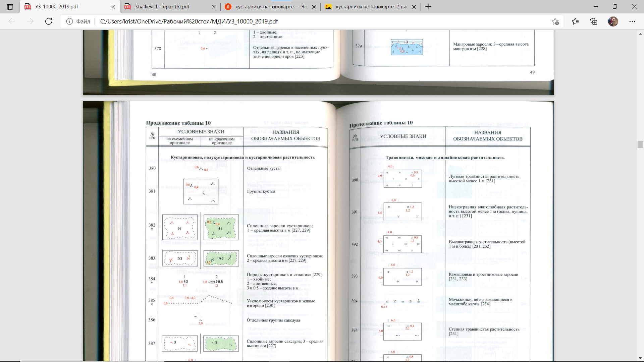
Task: Click heading 'Продолжение таблицы 10' on left page
Action: pyautogui.click(x=178, y=123)
